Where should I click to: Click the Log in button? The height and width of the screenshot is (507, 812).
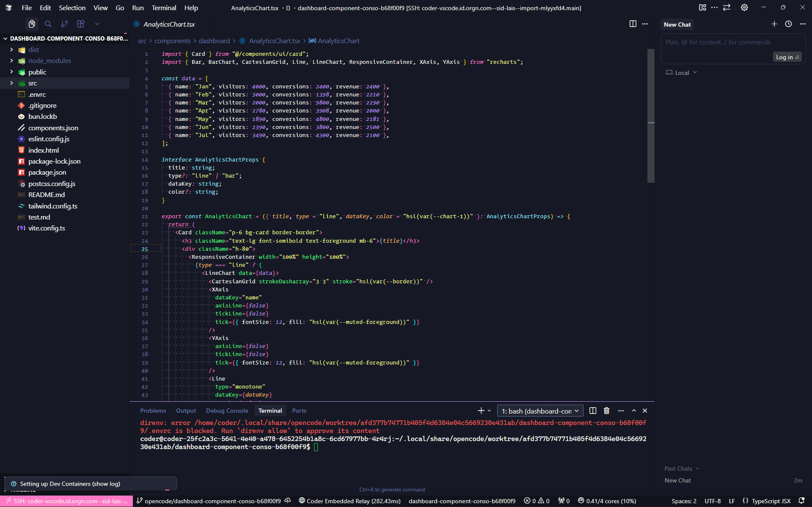pyautogui.click(x=787, y=57)
